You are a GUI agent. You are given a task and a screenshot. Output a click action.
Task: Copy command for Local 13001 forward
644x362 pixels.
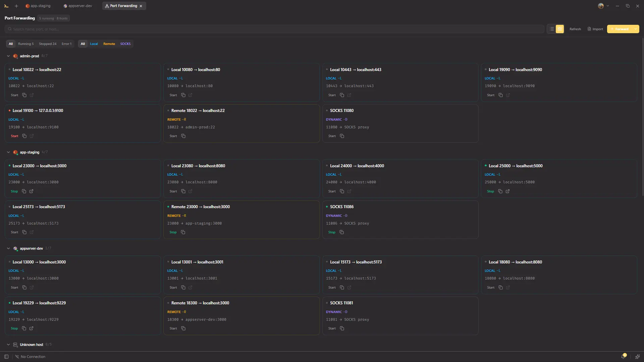point(183,288)
